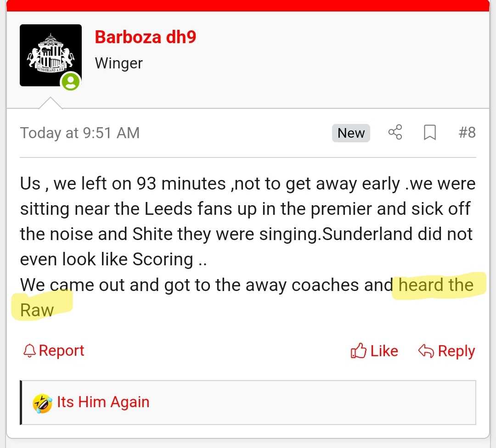
Task: Click the laughing emoji reaction icon
Action: [42, 403]
